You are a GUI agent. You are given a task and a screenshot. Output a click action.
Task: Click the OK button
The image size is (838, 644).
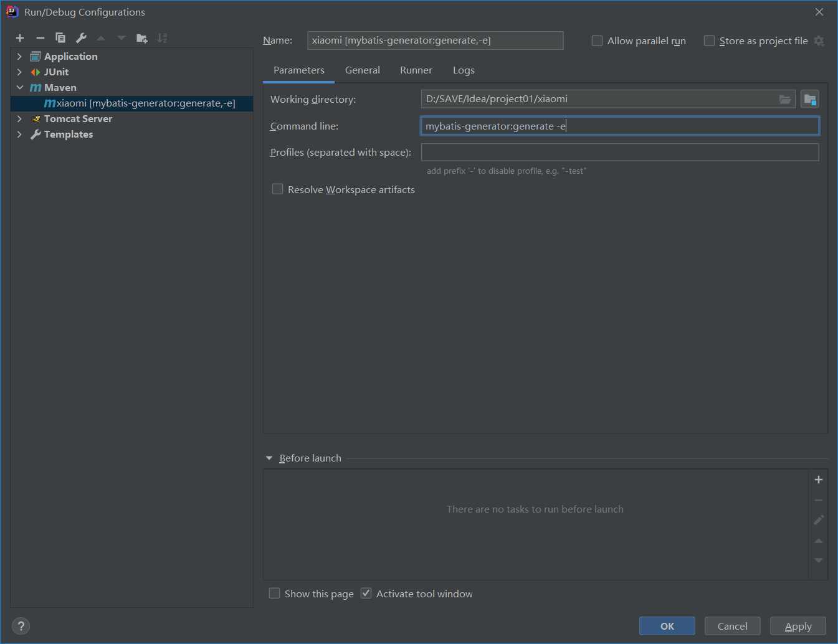pos(667,626)
